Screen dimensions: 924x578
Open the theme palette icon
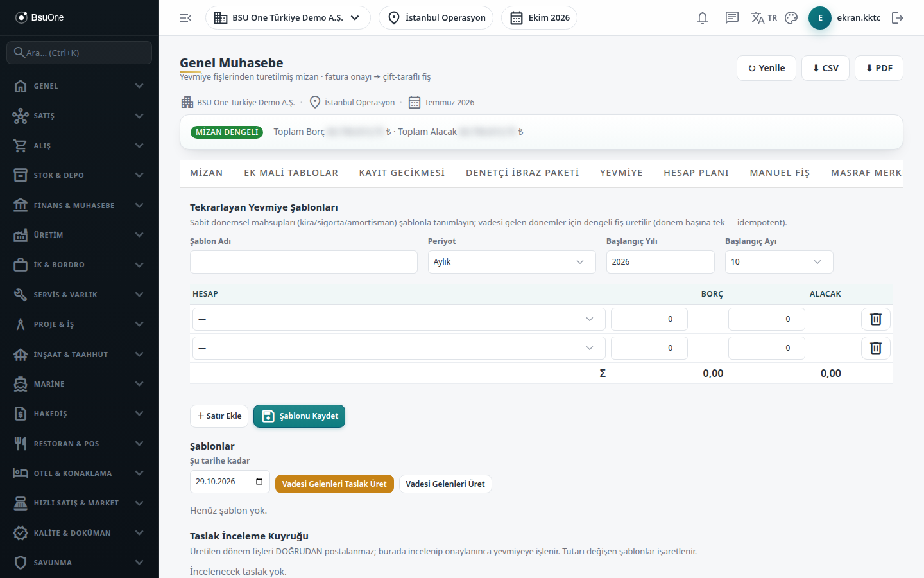(x=791, y=18)
